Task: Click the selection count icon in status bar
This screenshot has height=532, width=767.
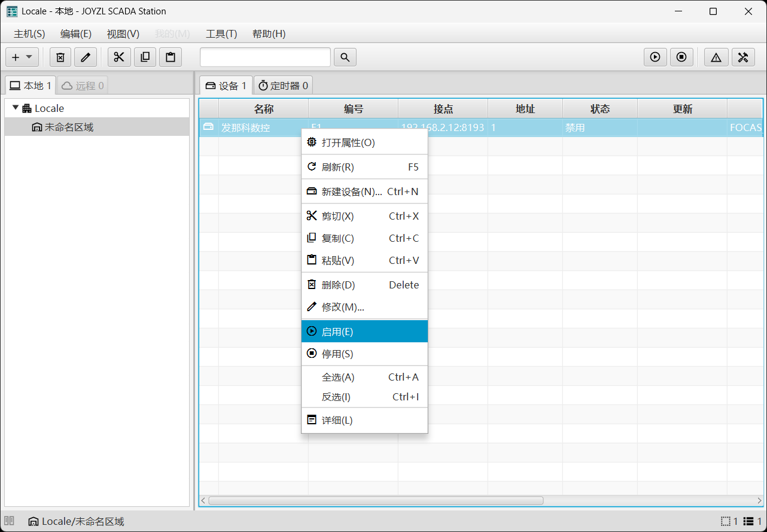Action: tap(726, 521)
